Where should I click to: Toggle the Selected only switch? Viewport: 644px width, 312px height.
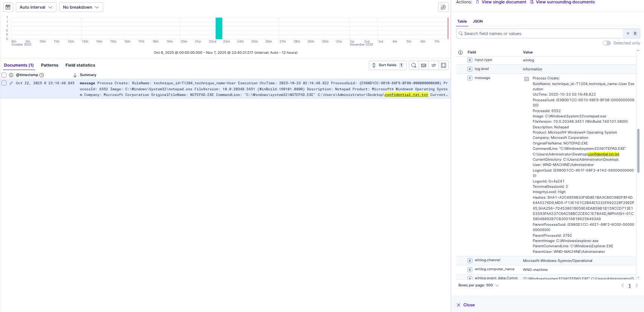[x=606, y=43]
